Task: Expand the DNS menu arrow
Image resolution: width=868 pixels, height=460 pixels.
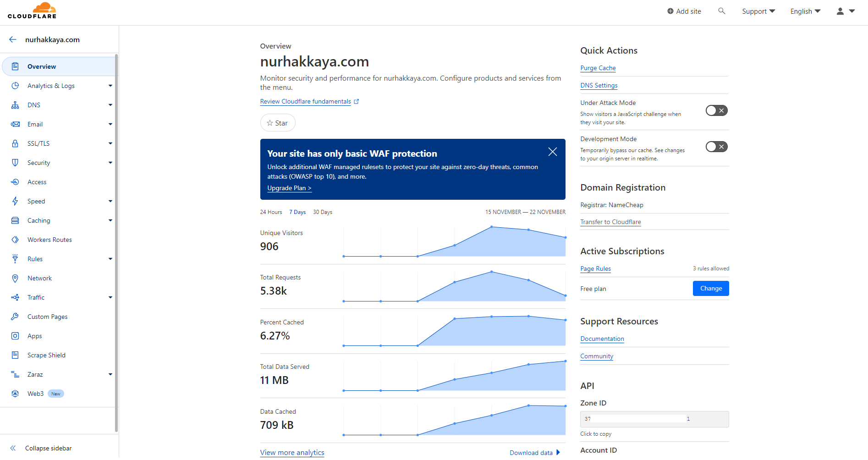Action: [110, 105]
